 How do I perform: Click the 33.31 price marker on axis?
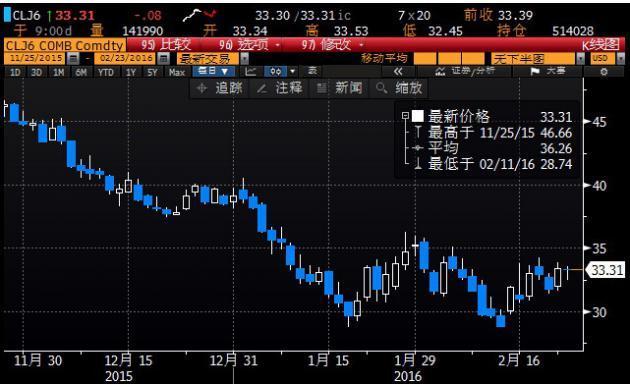(x=606, y=270)
